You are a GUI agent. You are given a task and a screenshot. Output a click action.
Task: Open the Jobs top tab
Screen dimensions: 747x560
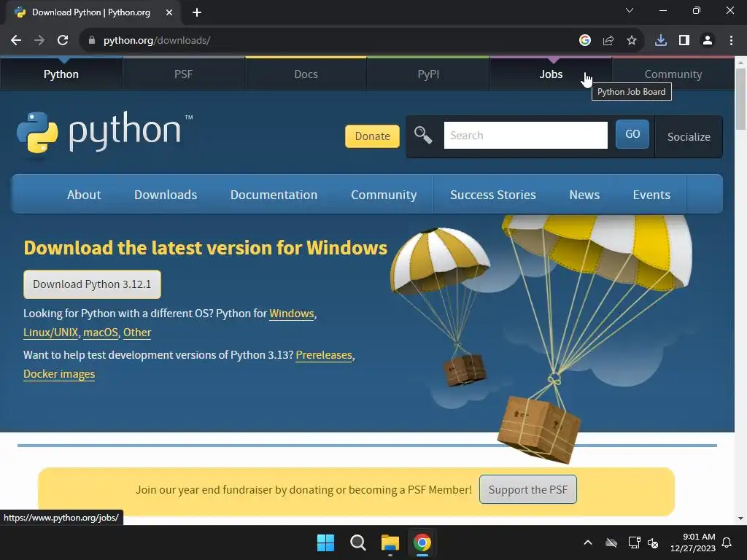pos(551,74)
